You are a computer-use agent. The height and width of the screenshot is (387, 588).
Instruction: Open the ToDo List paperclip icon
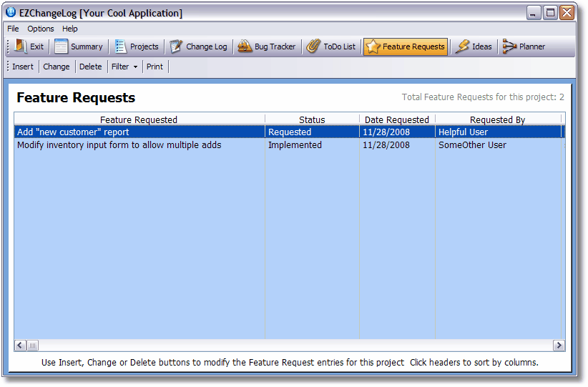click(x=313, y=46)
